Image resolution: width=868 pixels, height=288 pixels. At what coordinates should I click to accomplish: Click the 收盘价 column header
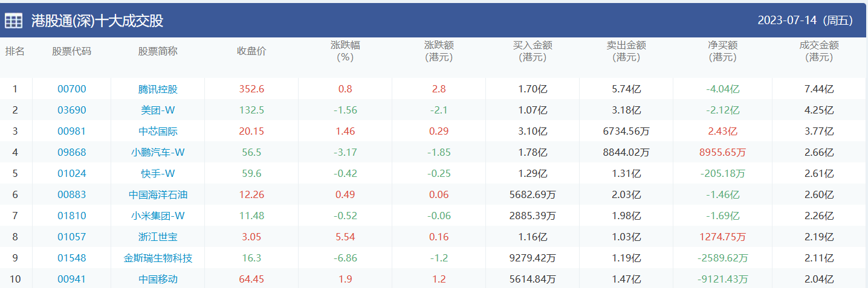click(251, 51)
